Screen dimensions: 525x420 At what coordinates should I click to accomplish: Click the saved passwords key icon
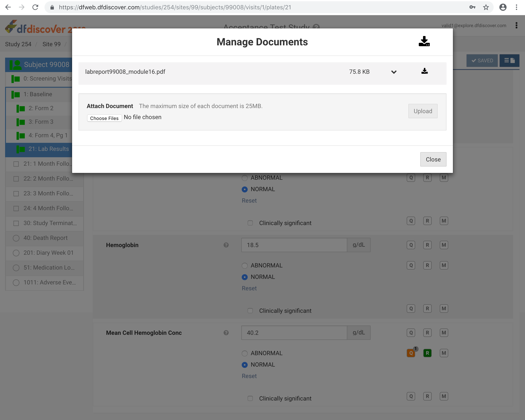point(472,7)
